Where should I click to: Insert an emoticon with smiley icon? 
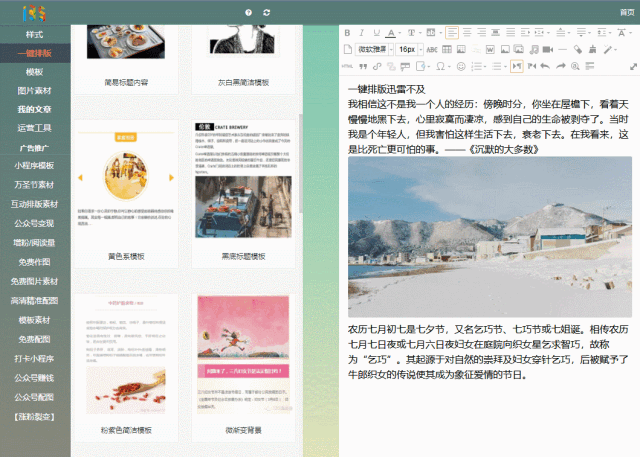point(461,66)
